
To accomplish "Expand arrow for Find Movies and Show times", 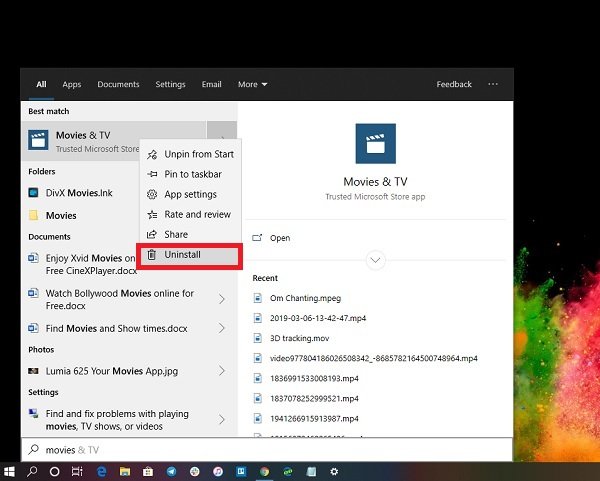I will point(222,328).
